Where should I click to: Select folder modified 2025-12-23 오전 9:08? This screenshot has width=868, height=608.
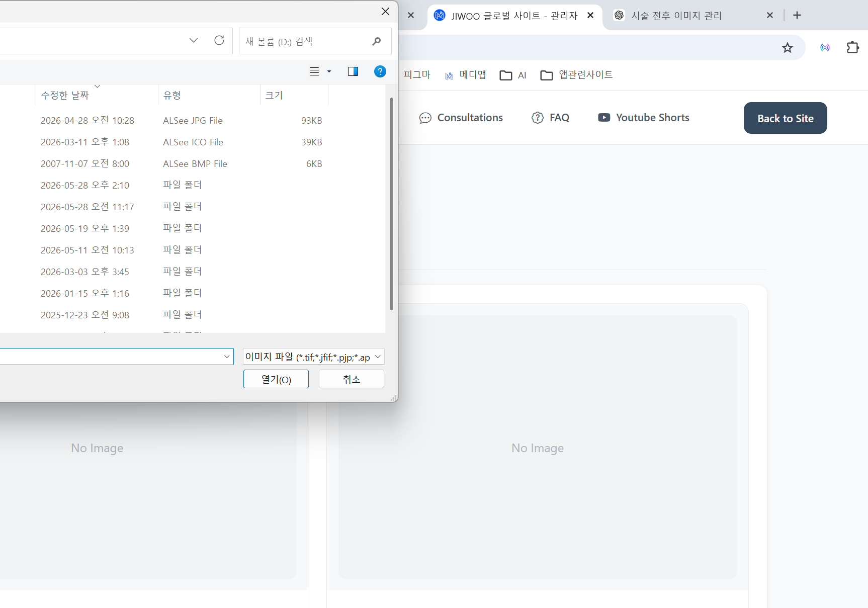click(193, 315)
